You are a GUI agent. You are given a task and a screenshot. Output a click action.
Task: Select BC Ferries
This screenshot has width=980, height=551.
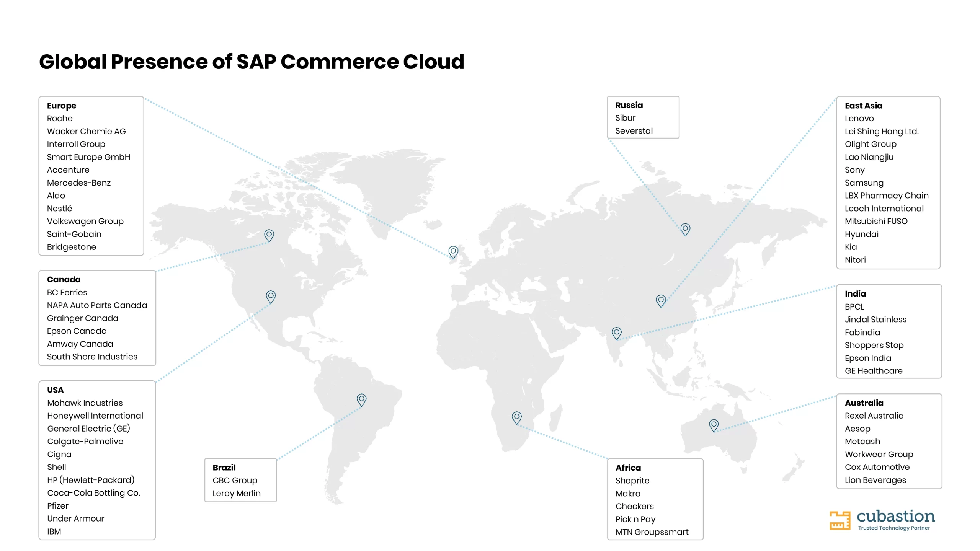[x=67, y=292]
